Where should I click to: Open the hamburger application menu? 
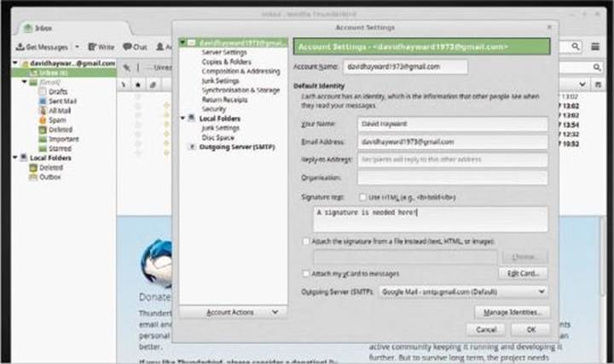pyautogui.click(x=595, y=47)
